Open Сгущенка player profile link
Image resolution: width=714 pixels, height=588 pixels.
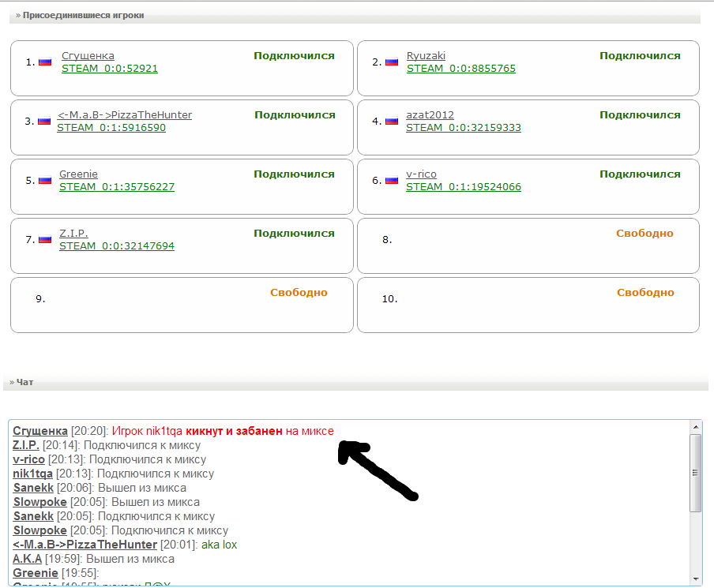pyautogui.click(x=88, y=56)
